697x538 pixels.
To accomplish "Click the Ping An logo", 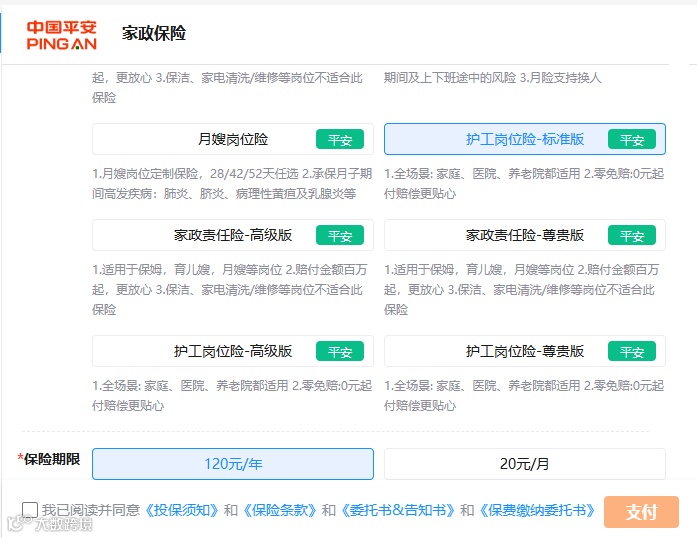I will pyautogui.click(x=61, y=35).
